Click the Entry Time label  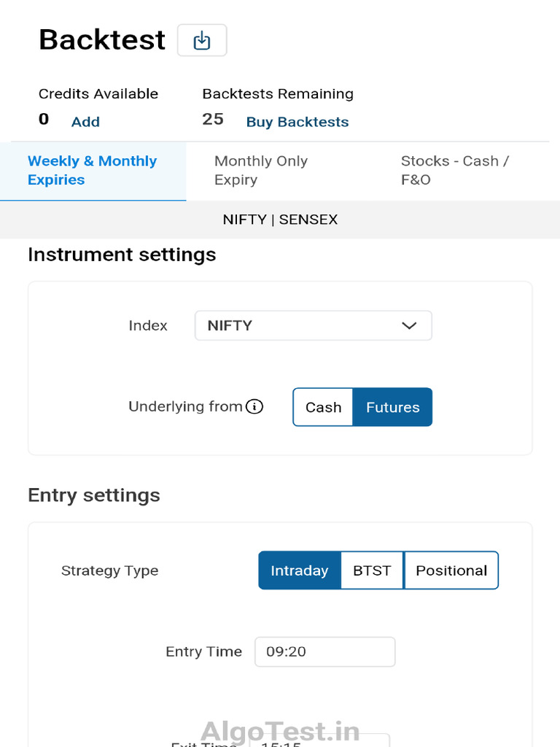203,651
